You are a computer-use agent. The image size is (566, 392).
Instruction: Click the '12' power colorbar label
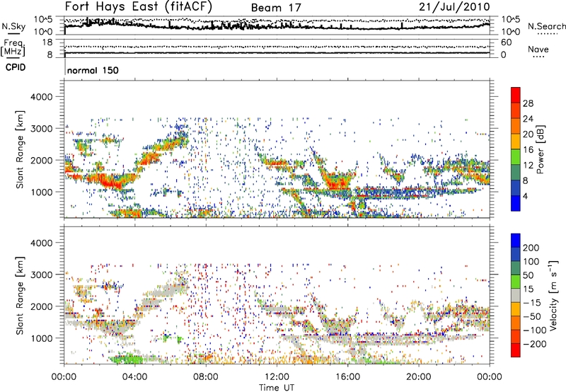click(528, 166)
